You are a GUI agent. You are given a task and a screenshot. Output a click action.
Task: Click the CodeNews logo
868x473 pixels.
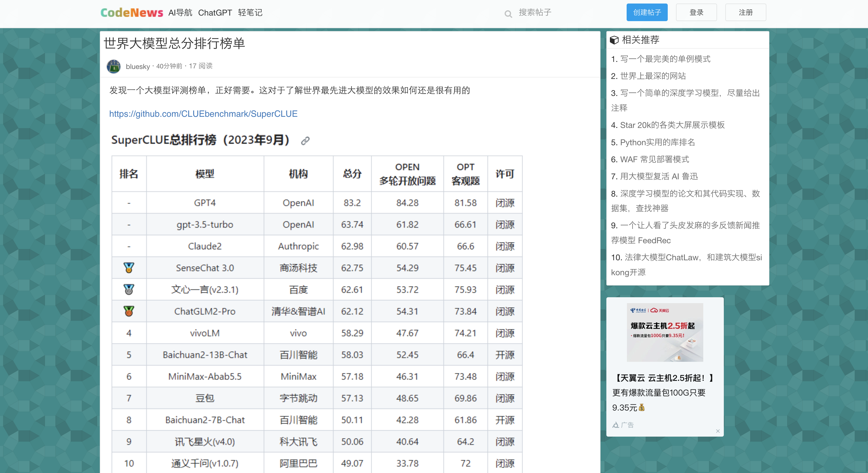point(132,12)
